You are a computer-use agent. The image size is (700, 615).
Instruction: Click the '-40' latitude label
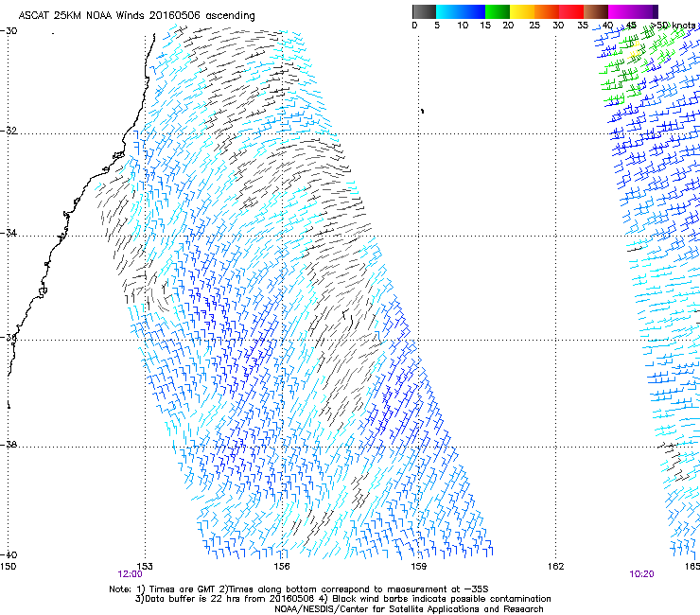pos(9,554)
